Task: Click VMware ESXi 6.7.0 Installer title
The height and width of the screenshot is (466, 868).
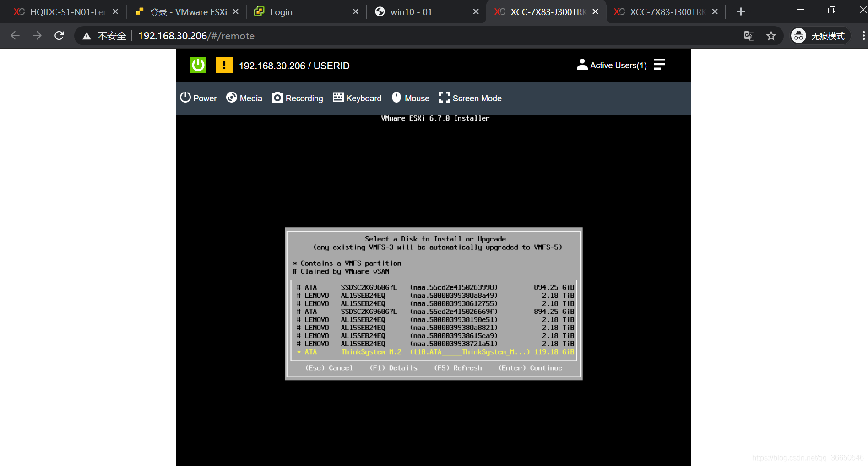Action: tap(435, 118)
